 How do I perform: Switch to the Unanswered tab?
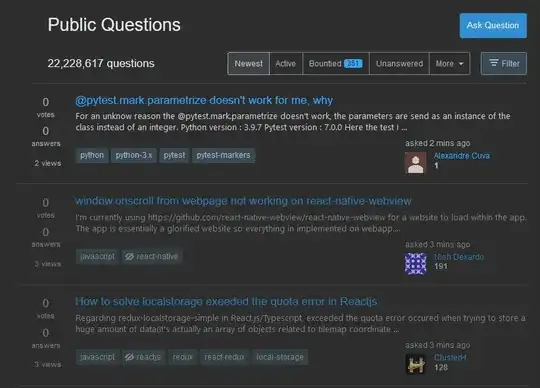coord(399,64)
